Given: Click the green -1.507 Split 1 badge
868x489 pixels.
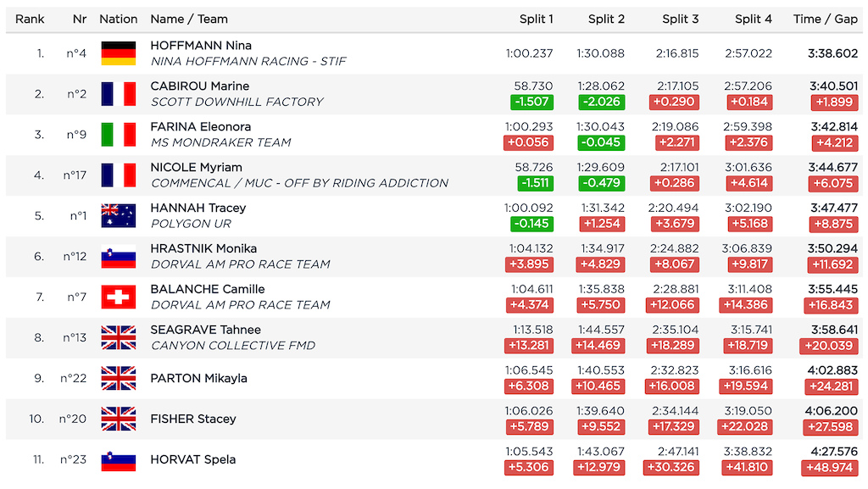Looking at the screenshot, I should coord(531,102).
